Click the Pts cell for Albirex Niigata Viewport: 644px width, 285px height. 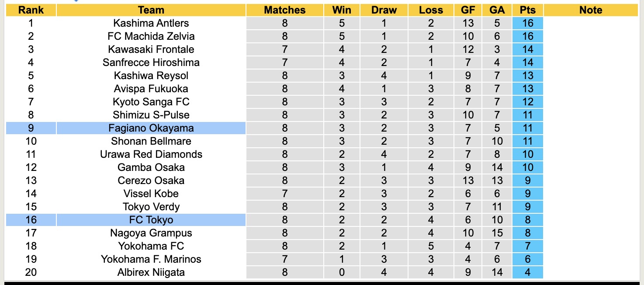pos(528,272)
